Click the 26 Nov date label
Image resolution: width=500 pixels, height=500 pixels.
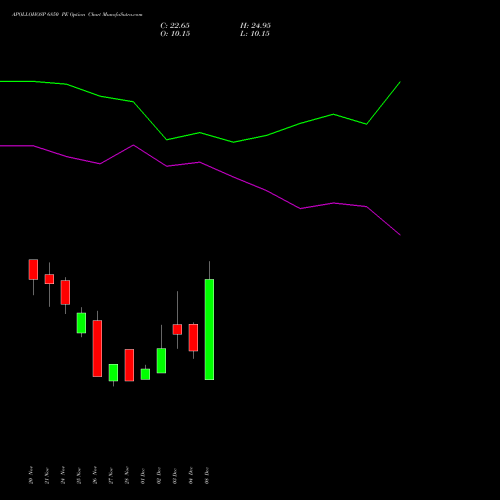point(95,475)
